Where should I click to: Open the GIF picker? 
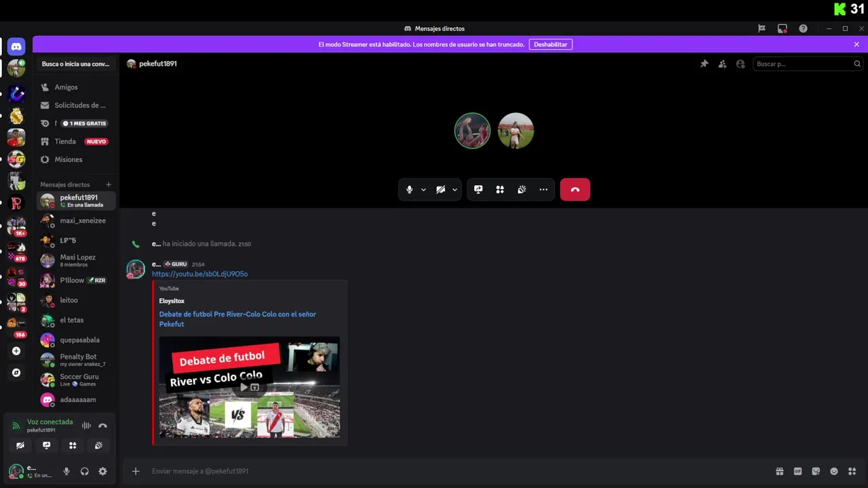[x=797, y=471]
